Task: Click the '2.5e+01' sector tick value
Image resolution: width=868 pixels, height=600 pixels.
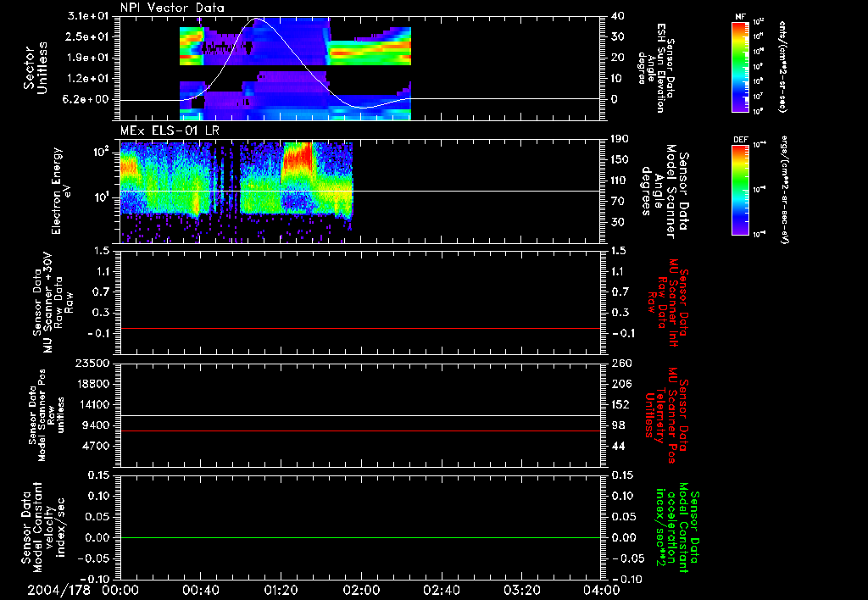Action: 88,36
